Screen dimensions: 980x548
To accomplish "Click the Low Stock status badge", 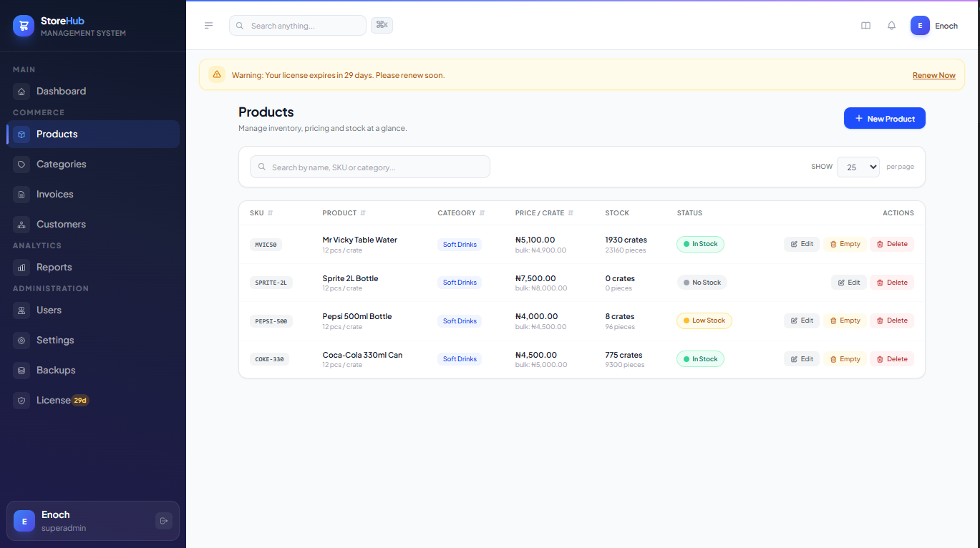I will point(704,321).
